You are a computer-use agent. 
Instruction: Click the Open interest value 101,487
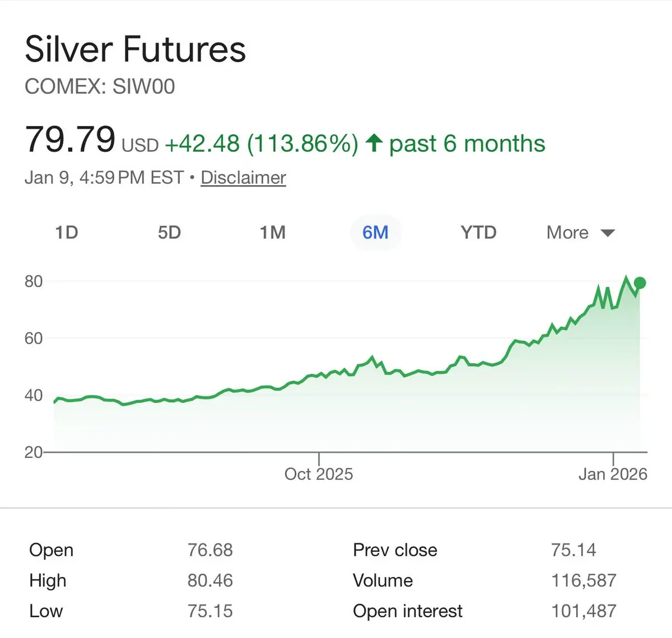coord(584,611)
